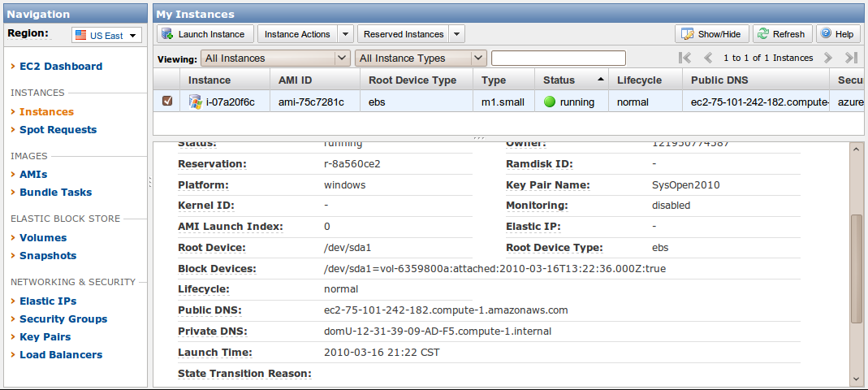Image resolution: width=868 pixels, height=390 pixels.
Task: Open the Region US East dropdown
Action: coord(106,36)
